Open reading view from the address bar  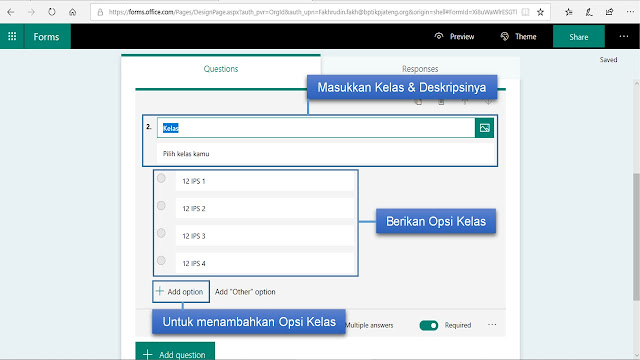[526, 12]
